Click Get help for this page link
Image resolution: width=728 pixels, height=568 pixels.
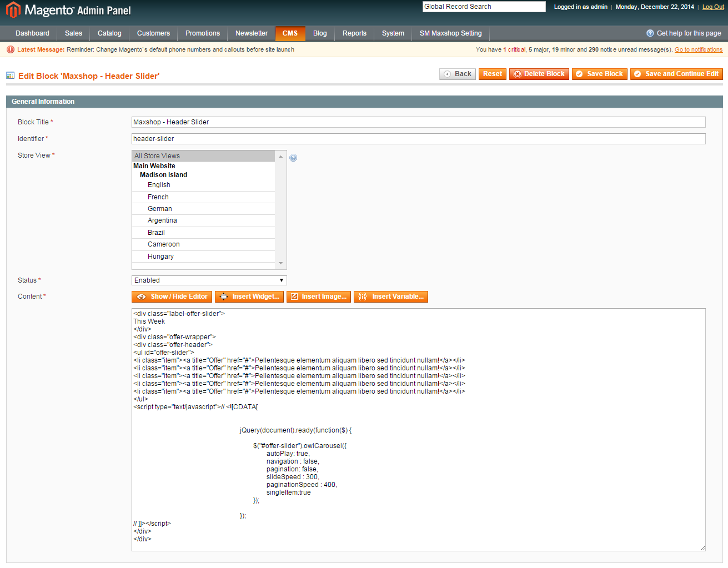pyautogui.click(x=689, y=33)
